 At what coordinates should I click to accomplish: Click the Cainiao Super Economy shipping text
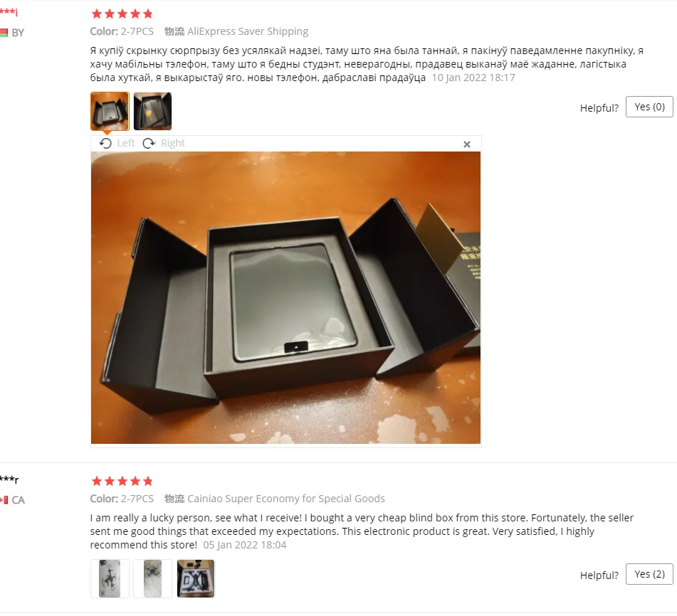[x=286, y=499]
